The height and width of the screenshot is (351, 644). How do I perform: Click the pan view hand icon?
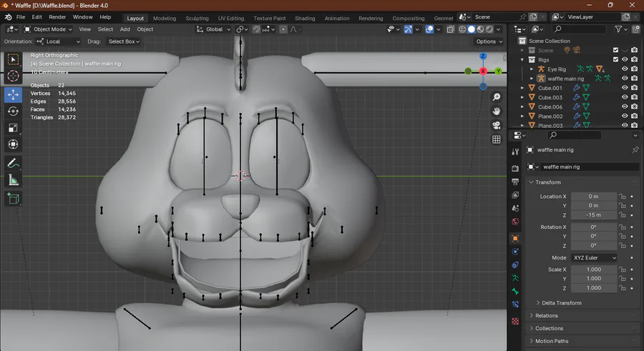pyautogui.click(x=496, y=112)
